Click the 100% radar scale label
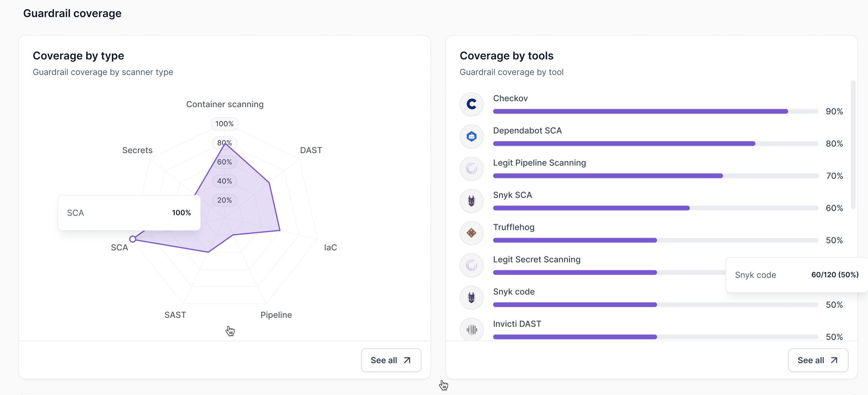The height and width of the screenshot is (395, 868). point(224,124)
